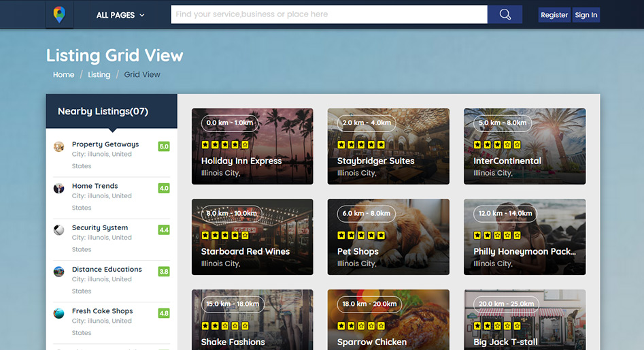Focus the service search input field
The image size is (644, 350).
click(329, 14)
